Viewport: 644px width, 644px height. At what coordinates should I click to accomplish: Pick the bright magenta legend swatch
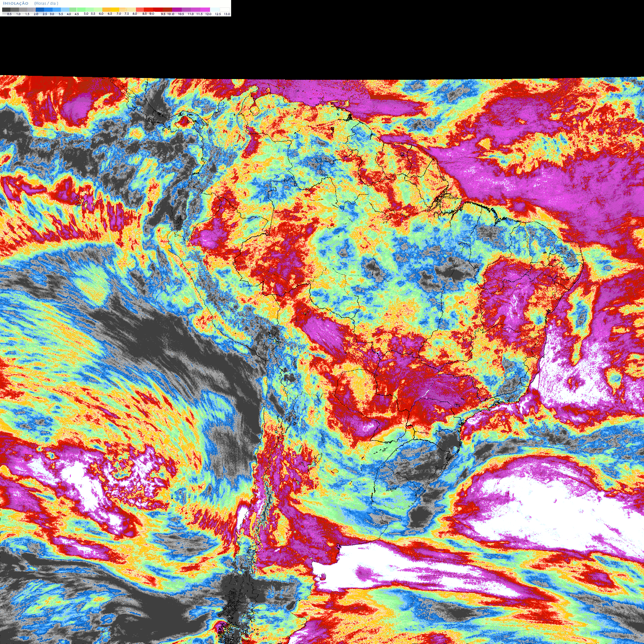205,10
